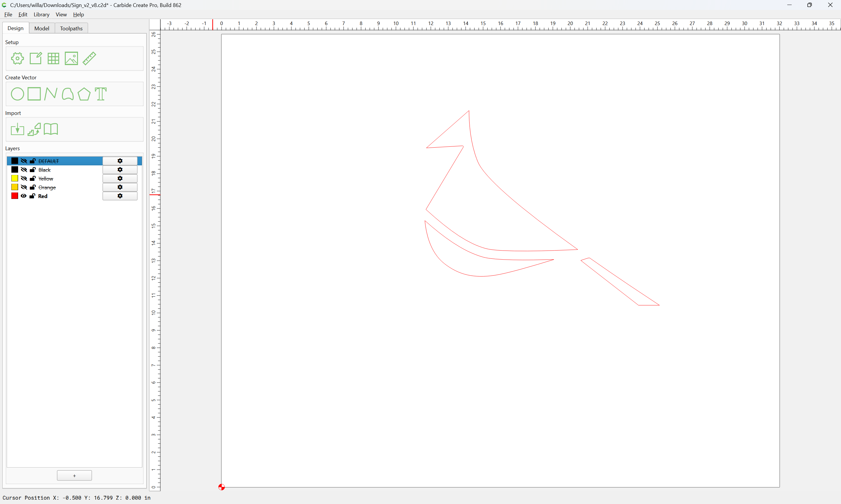The width and height of the screenshot is (841, 504).
Task: Show the Orange layer
Action: (x=23, y=187)
